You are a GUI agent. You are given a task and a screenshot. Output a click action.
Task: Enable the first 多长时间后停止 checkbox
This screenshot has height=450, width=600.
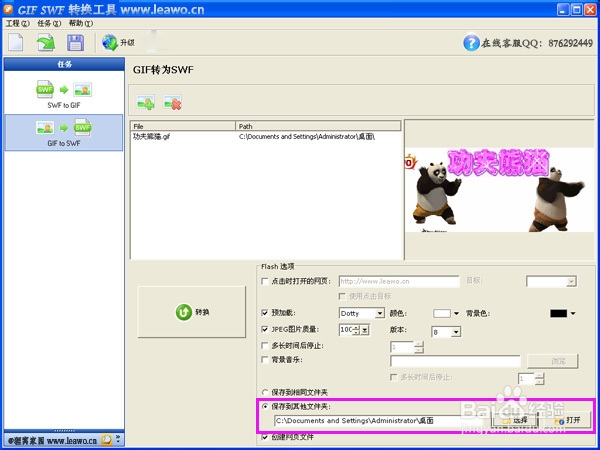click(264, 346)
